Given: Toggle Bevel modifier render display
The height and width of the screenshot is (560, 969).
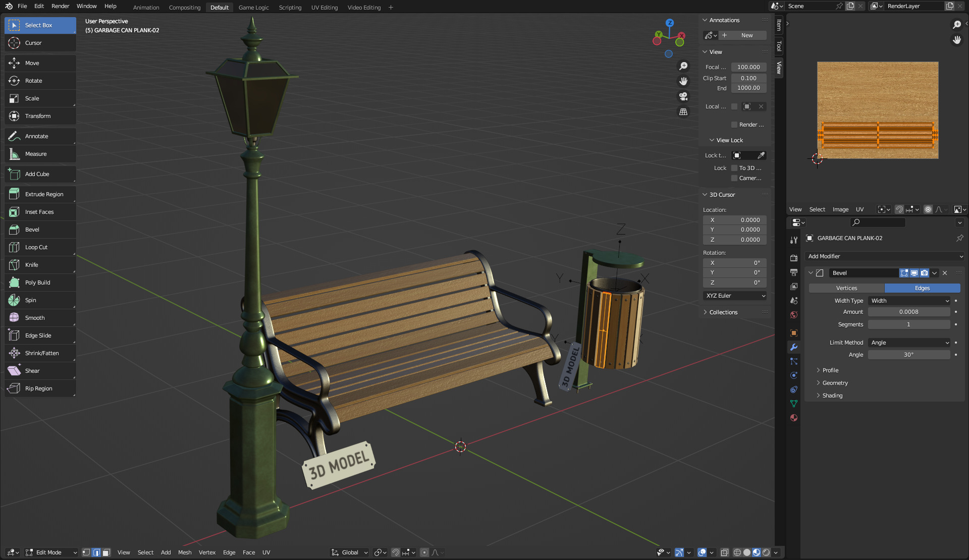Looking at the screenshot, I should 924,273.
